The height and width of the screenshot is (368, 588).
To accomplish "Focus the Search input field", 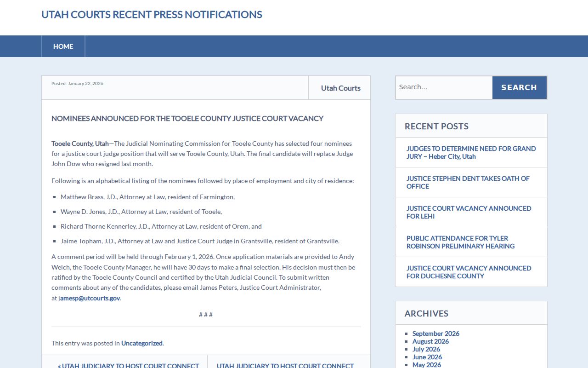I will tap(444, 87).
